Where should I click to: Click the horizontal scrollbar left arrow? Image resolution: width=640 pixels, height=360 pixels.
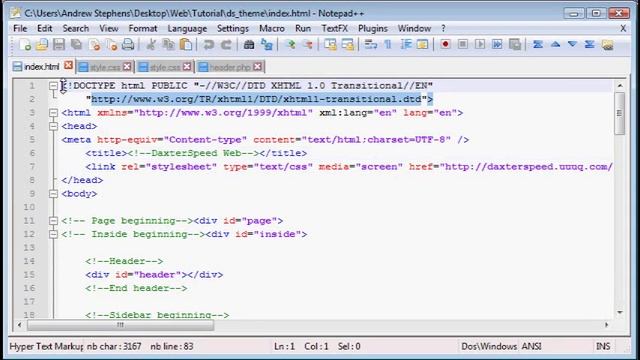point(19,325)
